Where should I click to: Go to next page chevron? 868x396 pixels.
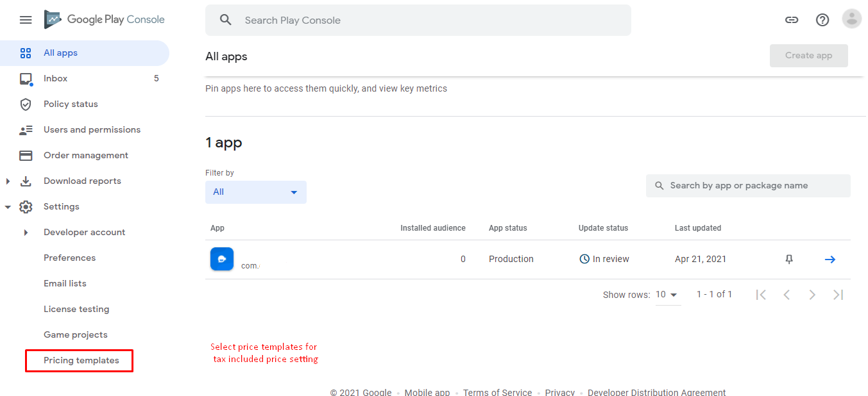(812, 295)
